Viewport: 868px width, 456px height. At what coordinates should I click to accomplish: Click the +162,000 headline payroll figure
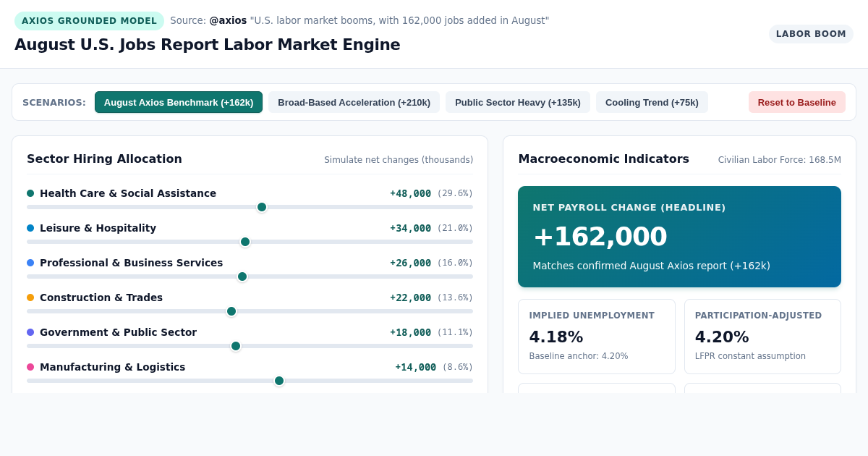point(600,237)
